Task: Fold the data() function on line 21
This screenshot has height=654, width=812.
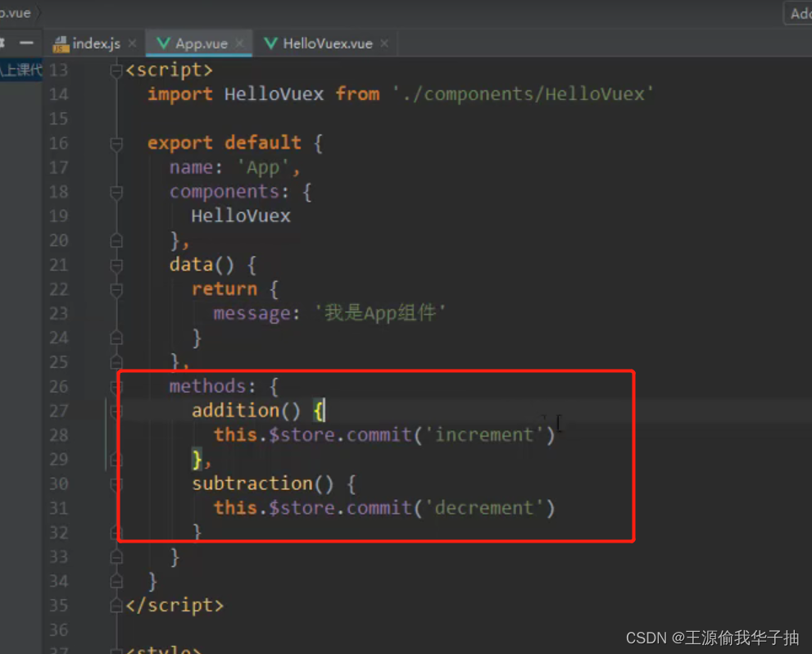Action: click(x=116, y=265)
